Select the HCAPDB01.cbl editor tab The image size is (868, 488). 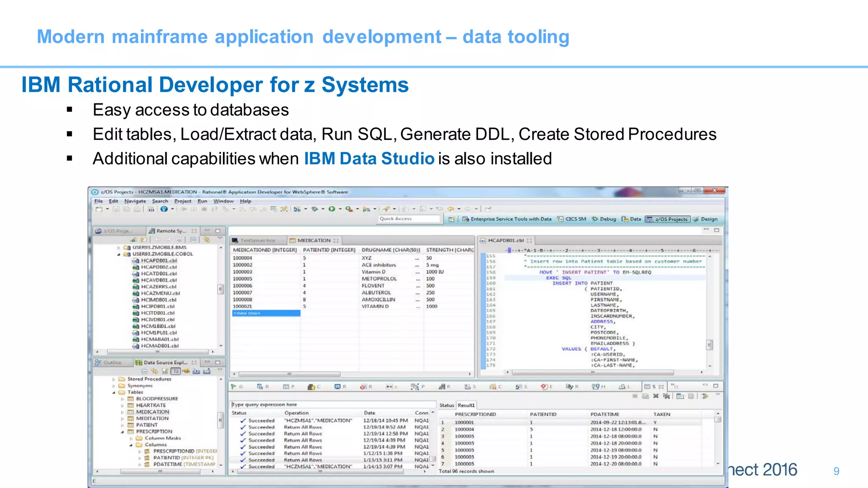[506, 240]
